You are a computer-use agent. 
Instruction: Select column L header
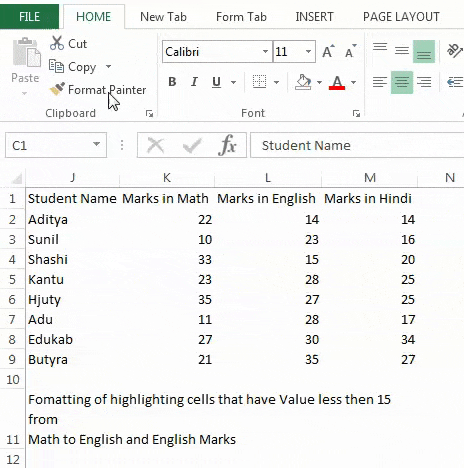point(268,178)
